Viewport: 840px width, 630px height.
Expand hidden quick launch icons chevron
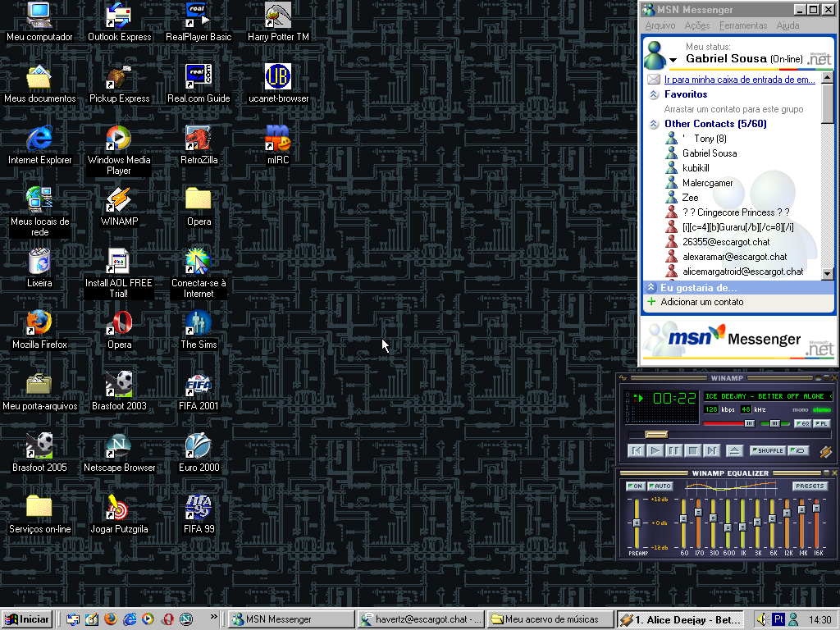click(x=214, y=617)
